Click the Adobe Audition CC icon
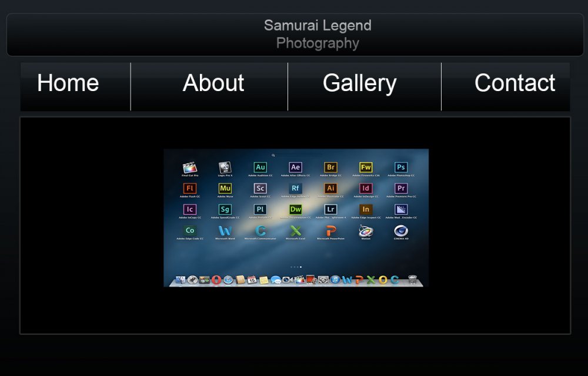This screenshot has width=588, height=376. tap(260, 168)
